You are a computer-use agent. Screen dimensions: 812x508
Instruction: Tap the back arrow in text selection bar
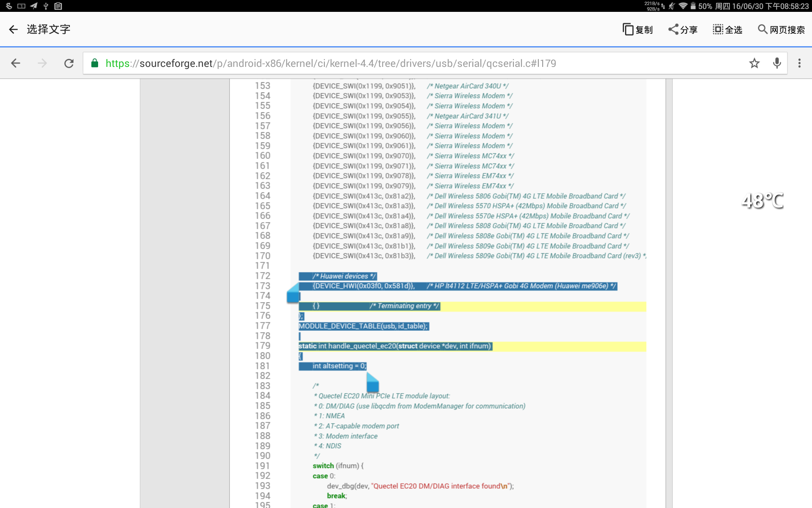[x=14, y=29]
